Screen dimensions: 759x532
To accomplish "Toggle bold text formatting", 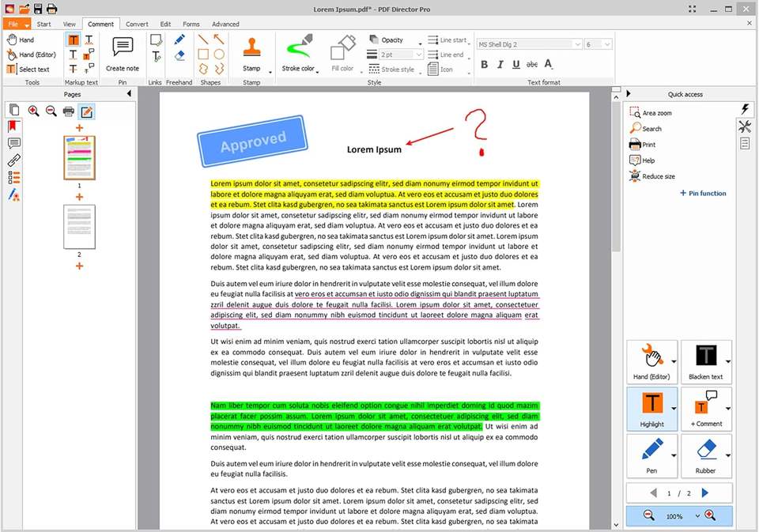I will [485, 64].
